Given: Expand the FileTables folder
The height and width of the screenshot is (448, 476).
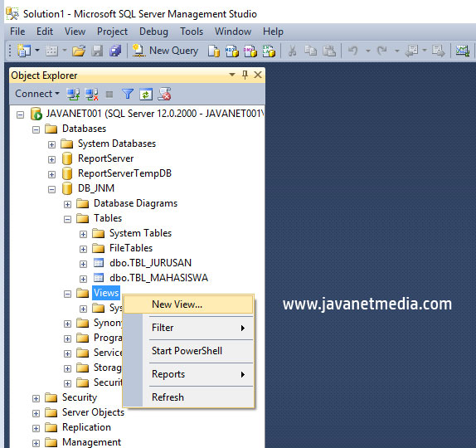Looking at the screenshot, I should pos(83,249).
